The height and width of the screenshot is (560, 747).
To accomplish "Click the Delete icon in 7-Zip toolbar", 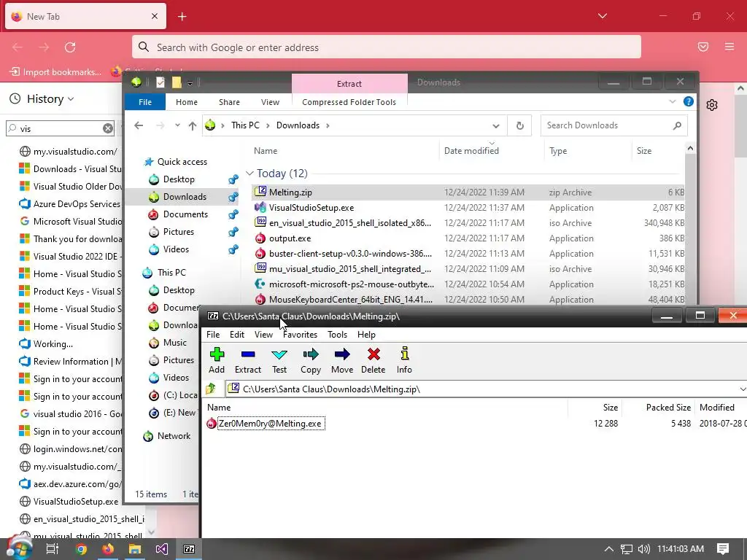I will click(373, 360).
